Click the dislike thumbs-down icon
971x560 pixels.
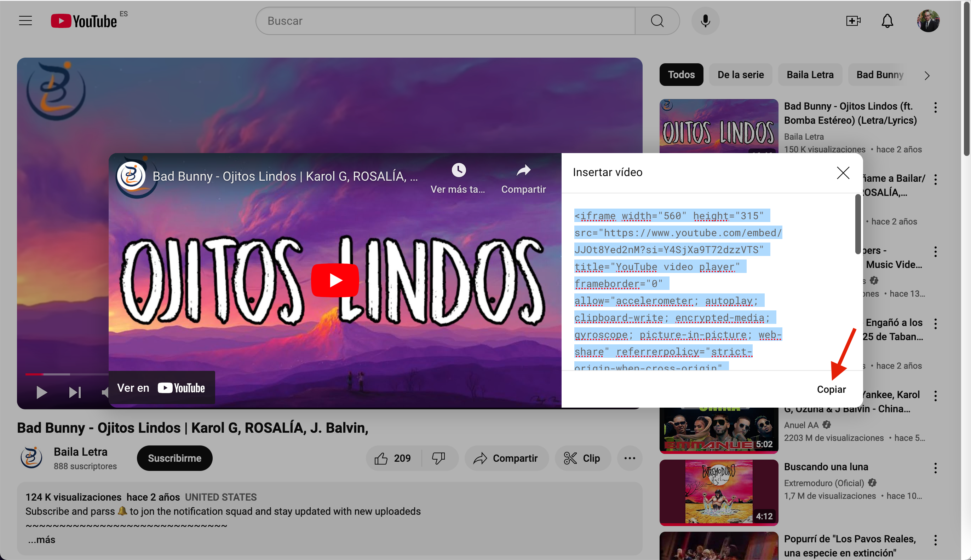(x=439, y=458)
